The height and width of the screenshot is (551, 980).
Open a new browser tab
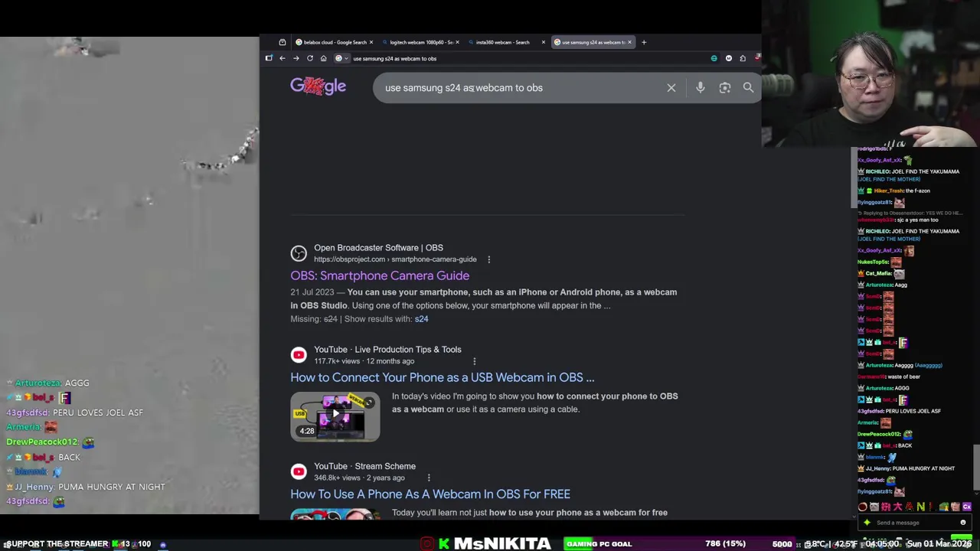pyautogui.click(x=644, y=42)
